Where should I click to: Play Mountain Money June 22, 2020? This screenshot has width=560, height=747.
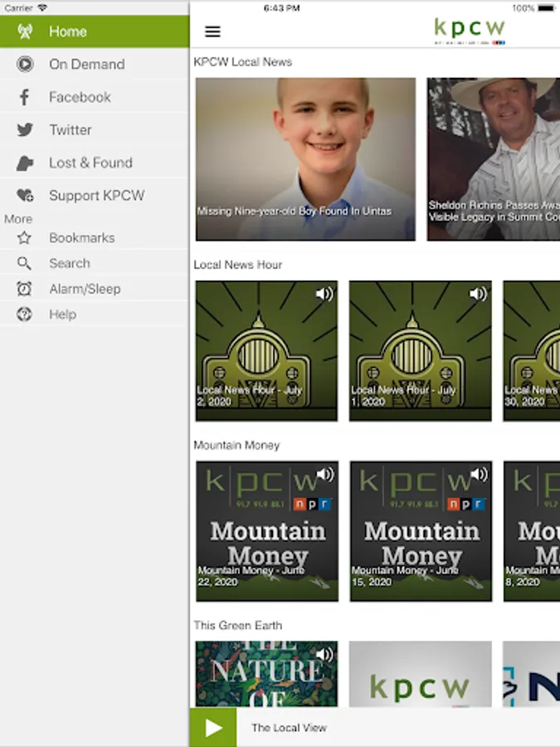[x=267, y=531]
